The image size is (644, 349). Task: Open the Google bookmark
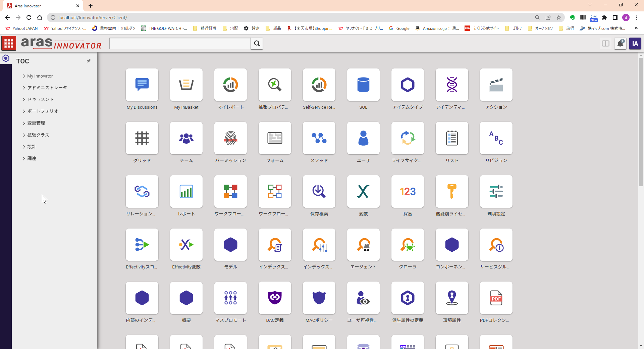399,29
